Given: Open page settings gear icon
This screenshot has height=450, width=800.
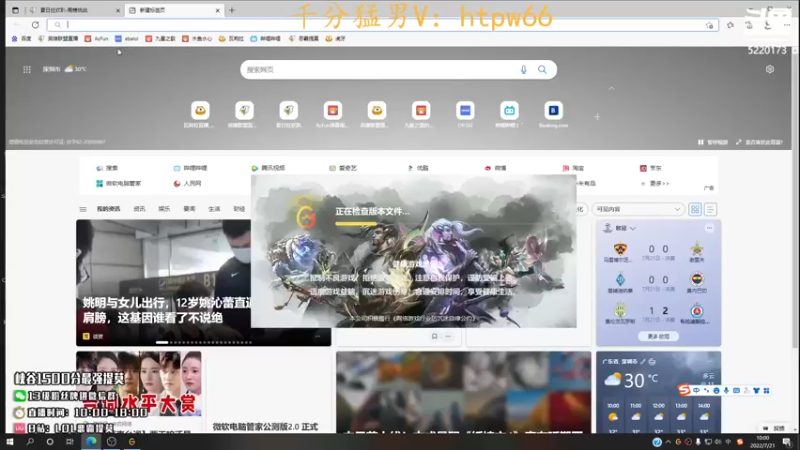Looking at the screenshot, I should click(x=770, y=69).
